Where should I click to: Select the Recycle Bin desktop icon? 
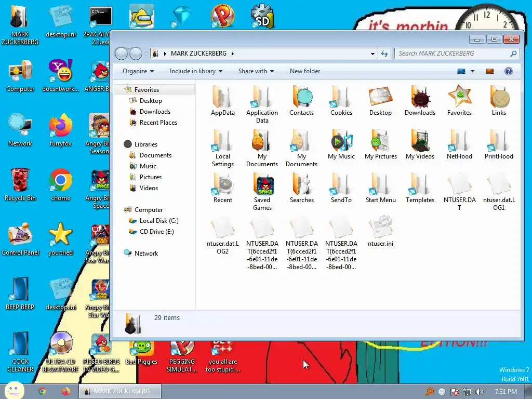(20, 184)
